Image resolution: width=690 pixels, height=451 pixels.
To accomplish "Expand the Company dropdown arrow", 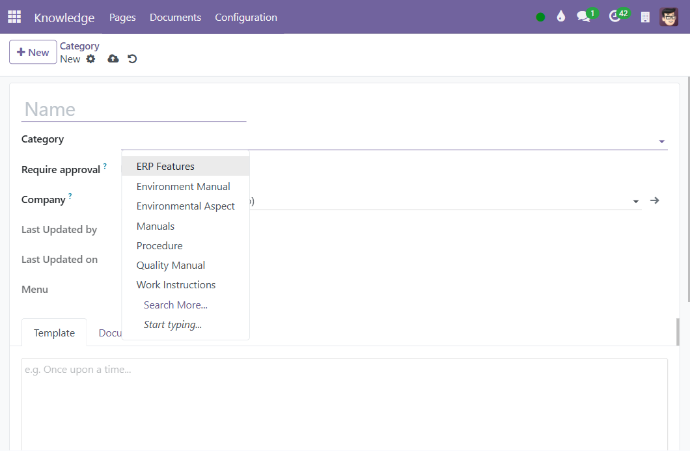I will point(636,202).
